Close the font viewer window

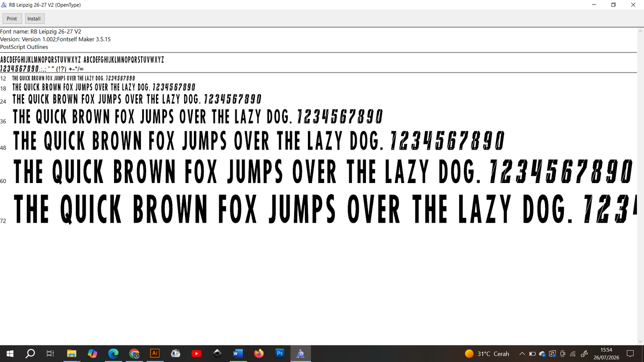coord(633,5)
